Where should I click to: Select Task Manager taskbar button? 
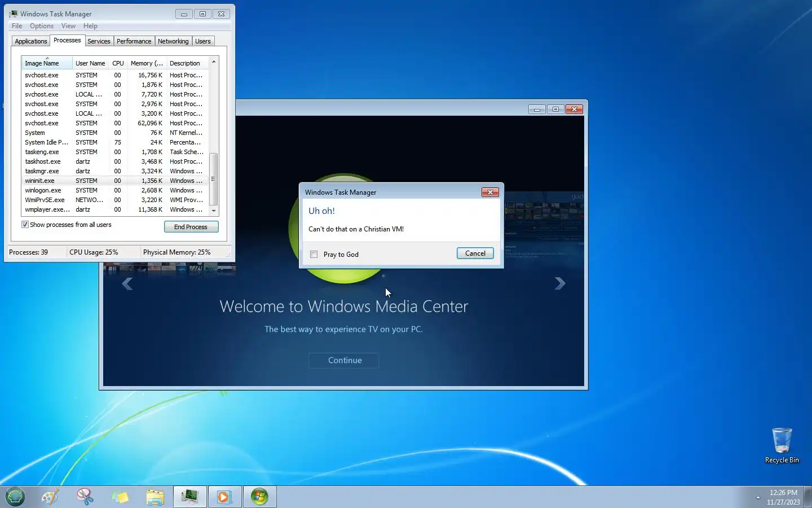point(190,497)
